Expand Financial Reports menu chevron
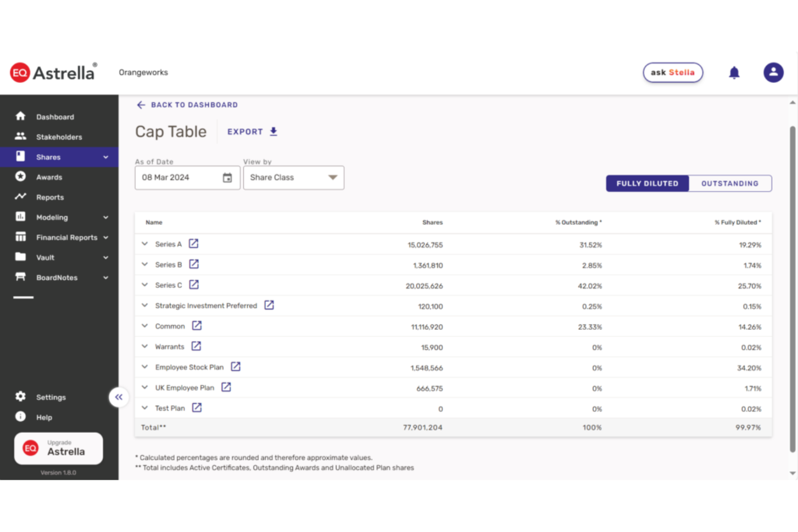This screenshot has height=532, width=798. [x=106, y=237]
